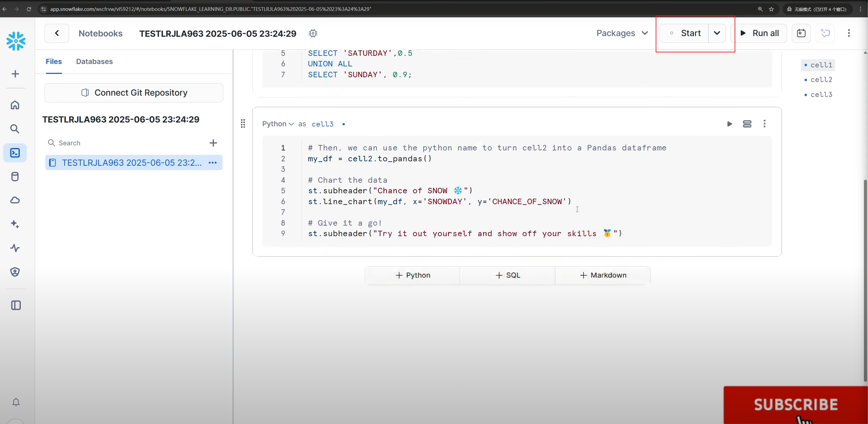Open AI & ML sparkle sidebar icon
The width and height of the screenshot is (868, 424).
(x=15, y=224)
